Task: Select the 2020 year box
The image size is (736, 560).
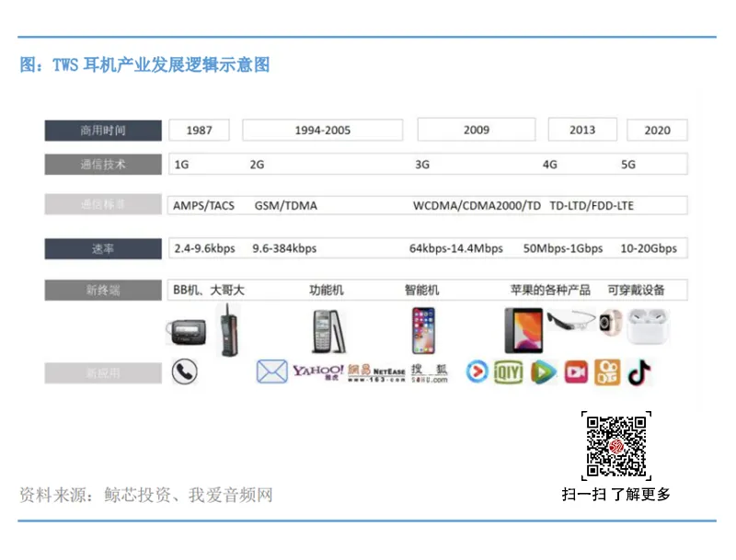Action: tap(657, 130)
